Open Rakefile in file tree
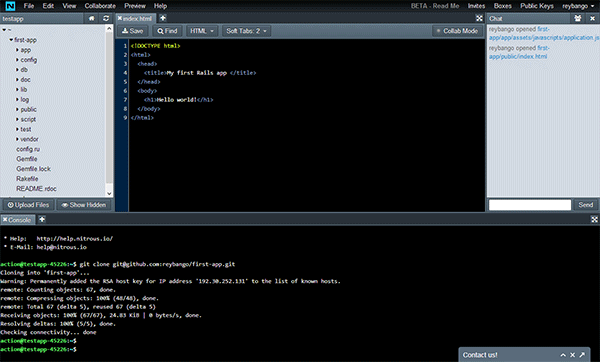The width and height of the screenshot is (600, 362). (27, 179)
